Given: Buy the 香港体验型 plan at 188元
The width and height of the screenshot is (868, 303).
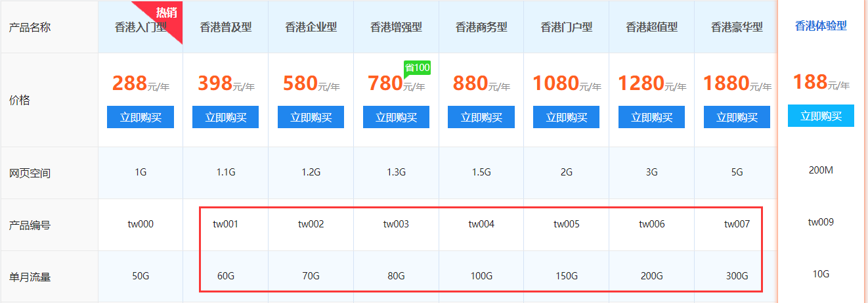Looking at the screenshot, I should click(x=821, y=116).
